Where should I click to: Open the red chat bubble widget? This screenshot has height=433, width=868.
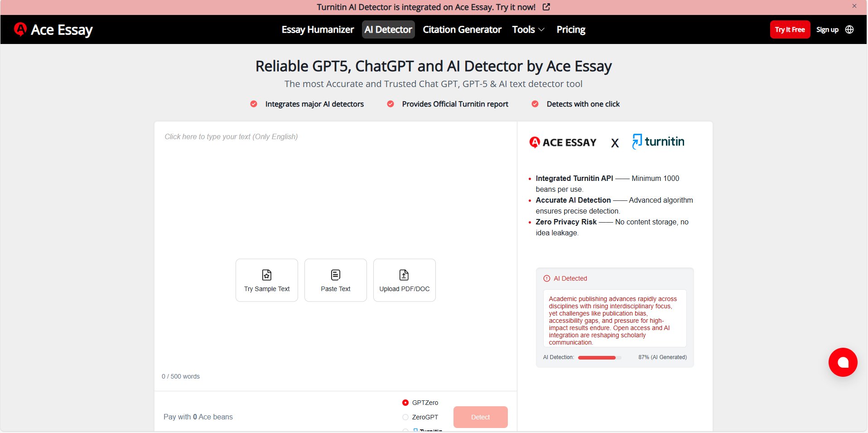843,362
